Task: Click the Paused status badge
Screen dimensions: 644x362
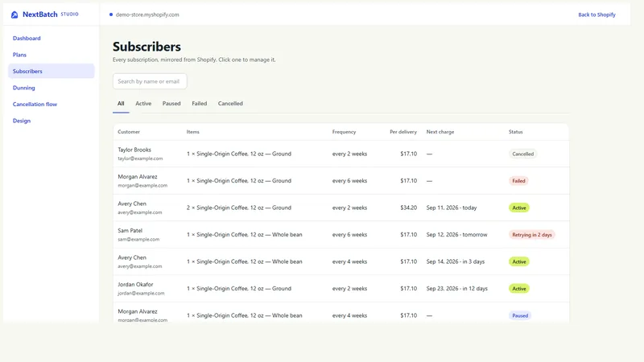Action: coord(520,315)
